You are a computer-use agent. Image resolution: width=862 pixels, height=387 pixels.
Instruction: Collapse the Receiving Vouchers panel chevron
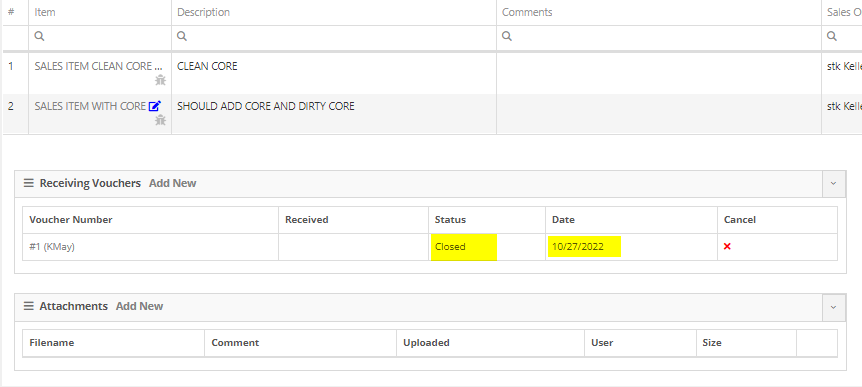coord(833,184)
